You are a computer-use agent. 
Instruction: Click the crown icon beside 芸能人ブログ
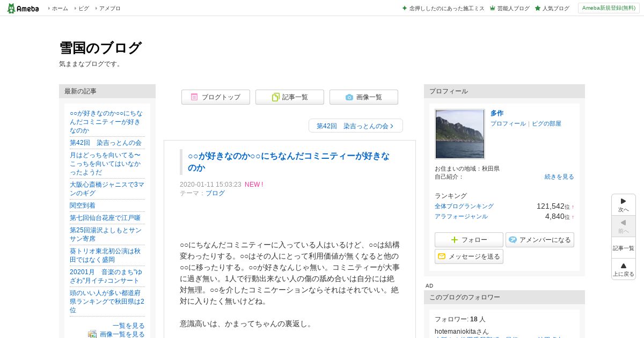492,9
